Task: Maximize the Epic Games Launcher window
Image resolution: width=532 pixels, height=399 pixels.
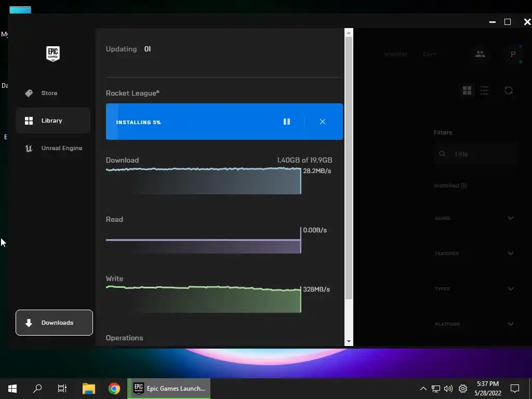Action: click(x=508, y=22)
